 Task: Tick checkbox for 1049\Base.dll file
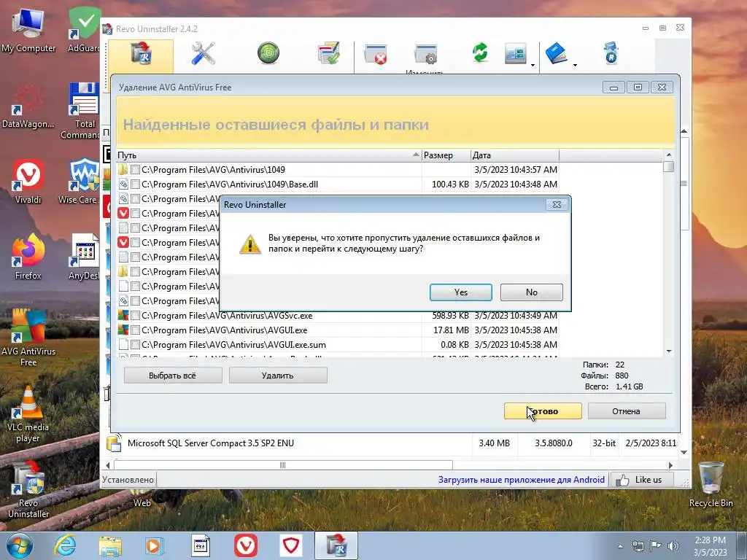coord(135,184)
